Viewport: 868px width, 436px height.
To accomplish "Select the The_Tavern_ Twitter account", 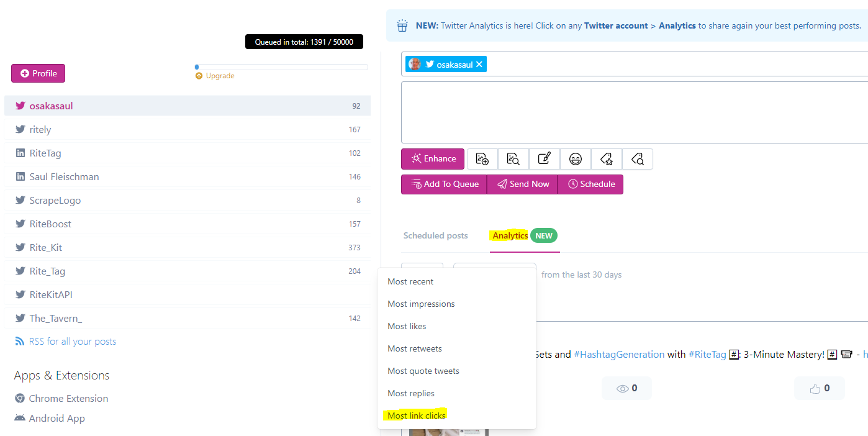I will [x=188, y=318].
